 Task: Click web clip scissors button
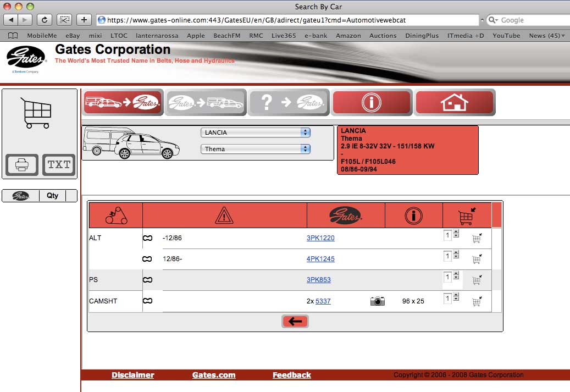64,20
